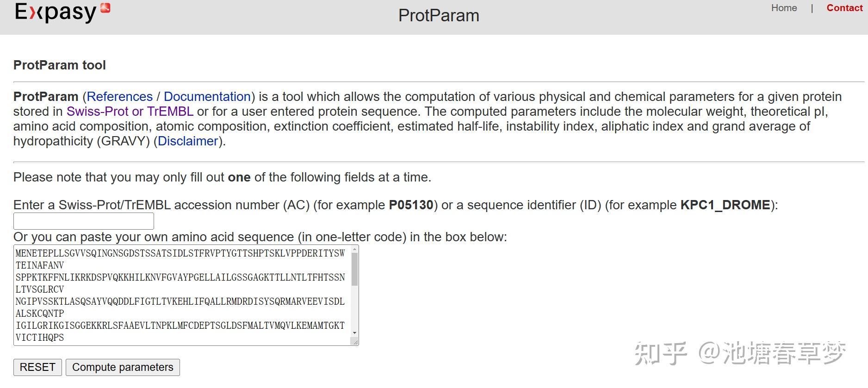Open the Documentation link

pyautogui.click(x=207, y=96)
